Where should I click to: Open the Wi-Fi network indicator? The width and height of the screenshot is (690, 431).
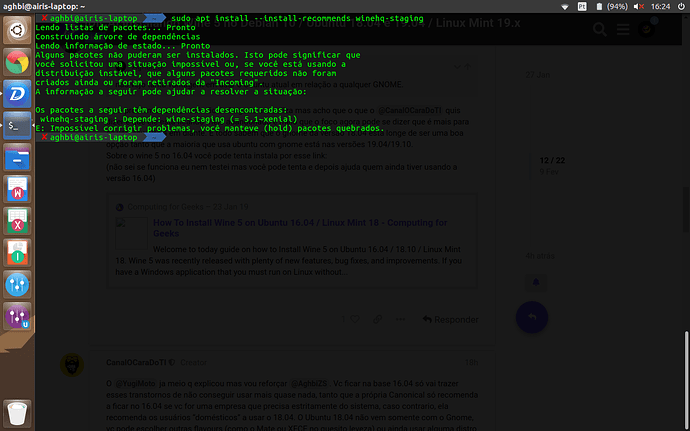coord(565,7)
